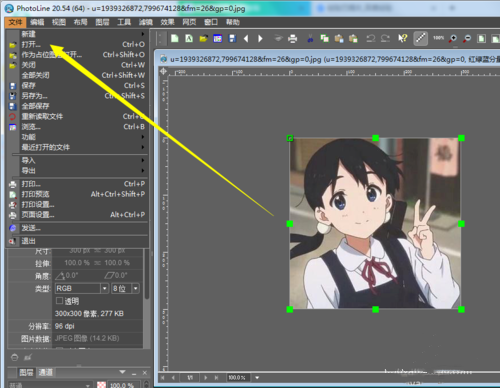Click the undo arrow icon

[371, 39]
